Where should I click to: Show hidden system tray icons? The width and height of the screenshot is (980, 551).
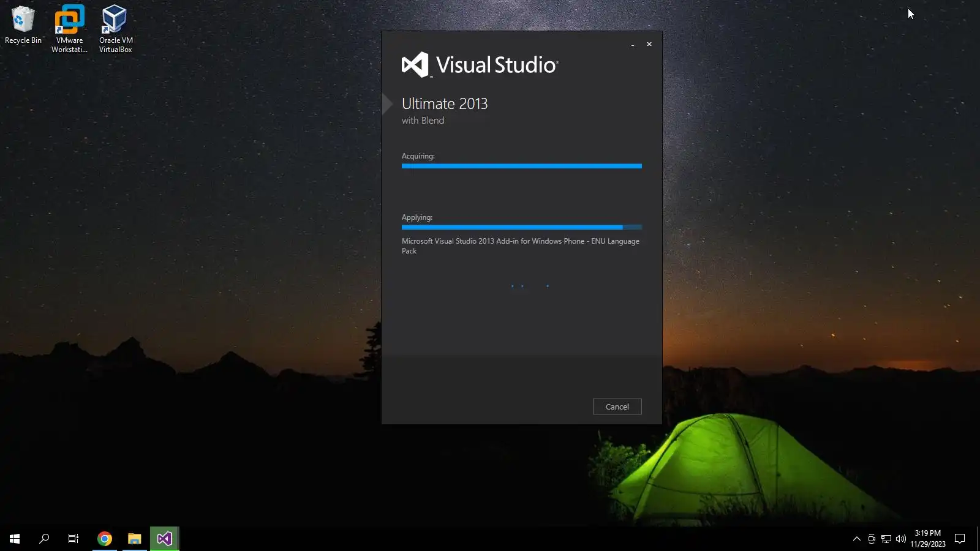[x=857, y=539]
